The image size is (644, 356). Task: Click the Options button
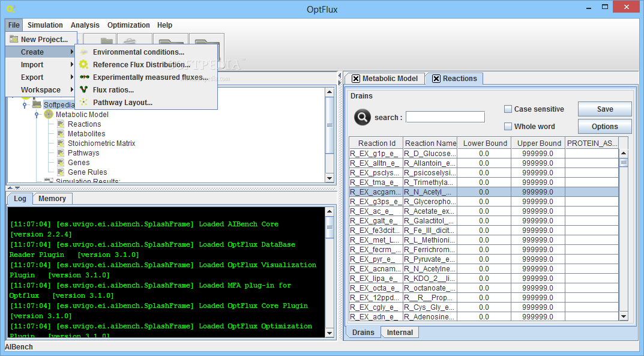(x=604, y=127)
